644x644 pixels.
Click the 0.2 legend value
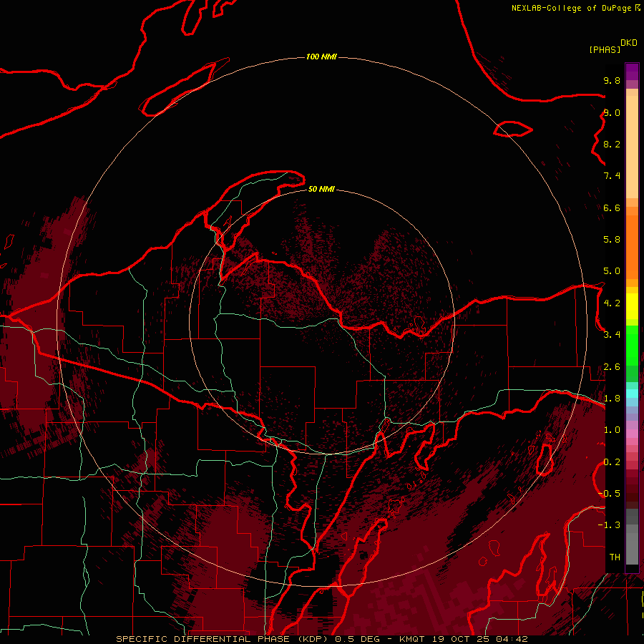612,462
